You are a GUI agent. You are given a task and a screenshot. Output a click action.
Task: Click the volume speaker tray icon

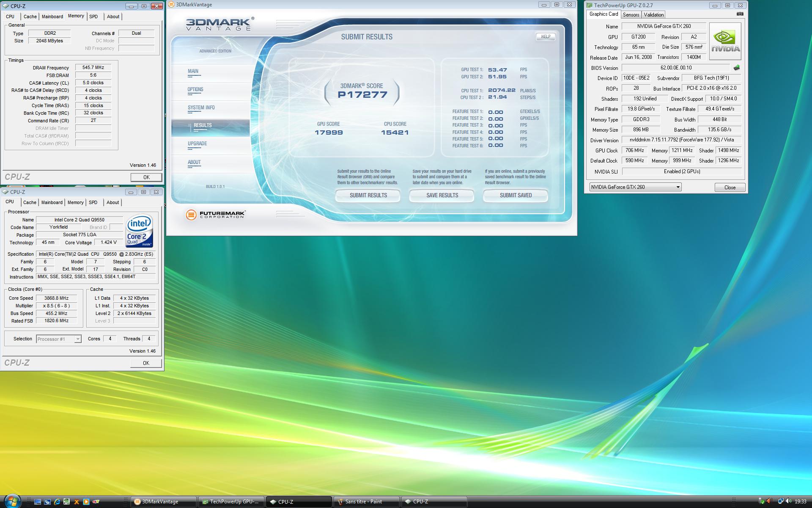click(x=788, y=502)
